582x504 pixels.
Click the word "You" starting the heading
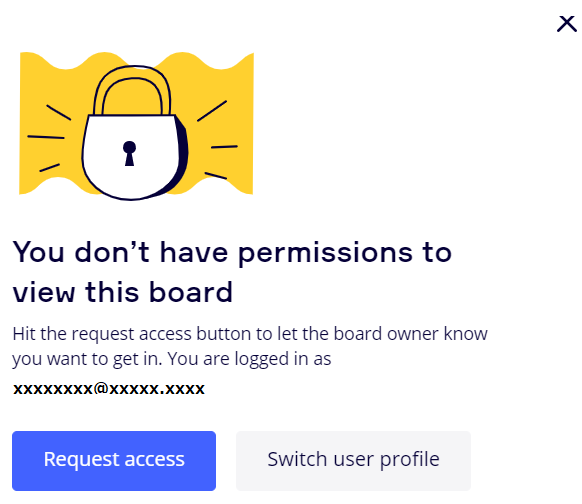click(38, 252)
